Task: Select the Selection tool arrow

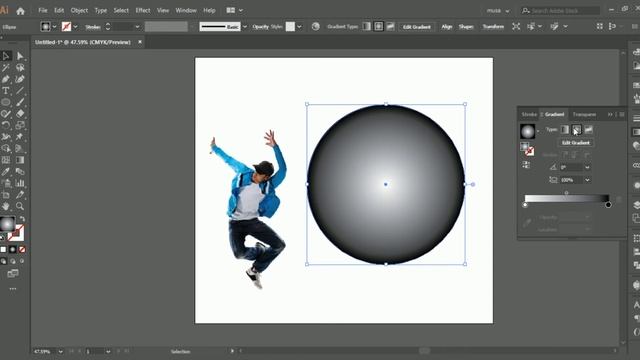Action: coord(6,56)
